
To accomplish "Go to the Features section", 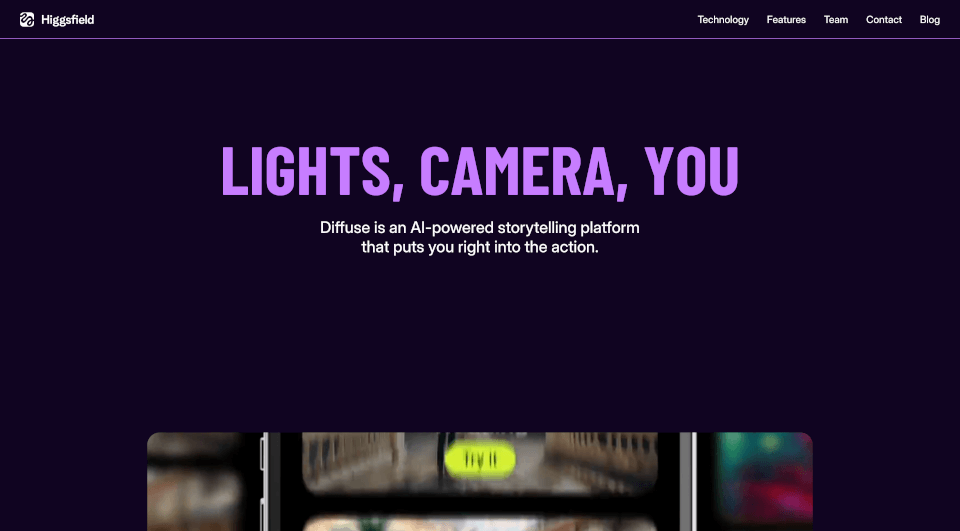I will 786,20.
